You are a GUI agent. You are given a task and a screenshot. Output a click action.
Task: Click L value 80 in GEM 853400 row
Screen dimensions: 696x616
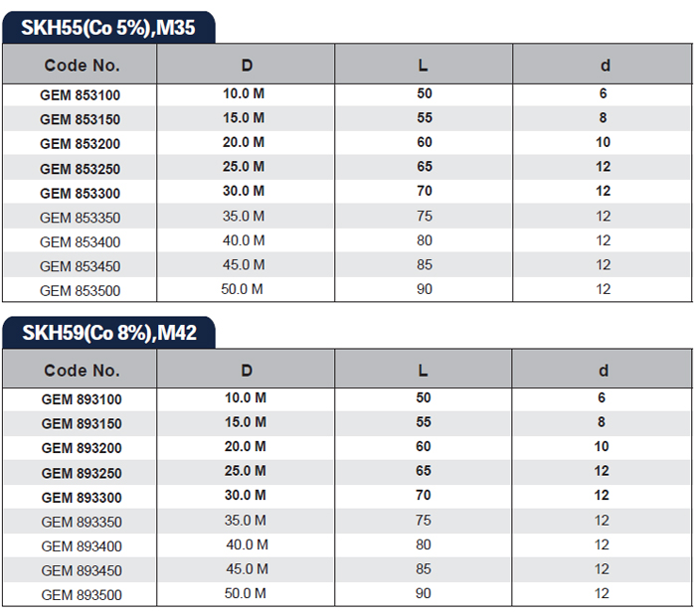click(x=424, y=240)
